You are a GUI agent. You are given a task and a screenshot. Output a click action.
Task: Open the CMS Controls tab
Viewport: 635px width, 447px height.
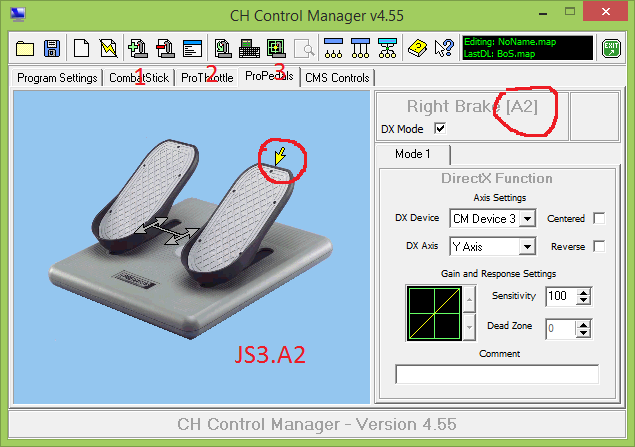coord(337,78)
